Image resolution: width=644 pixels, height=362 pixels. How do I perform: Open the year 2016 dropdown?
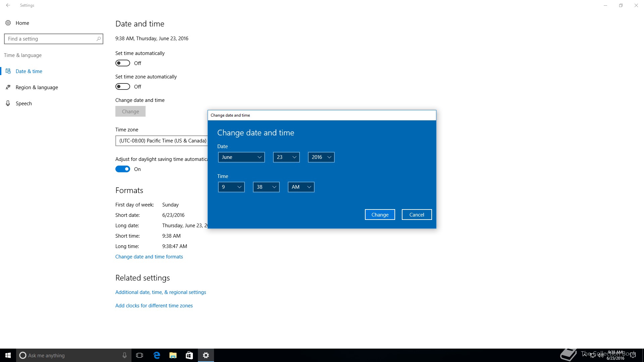(321, 157)
